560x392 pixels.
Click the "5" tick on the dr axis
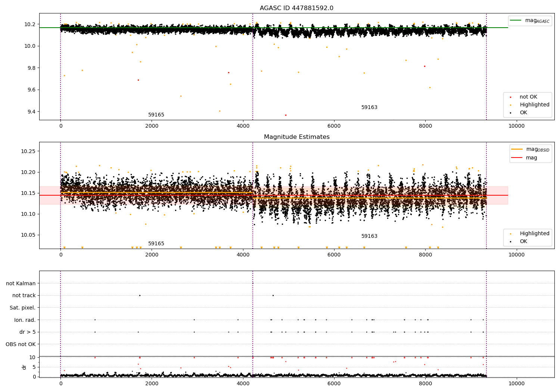point(34,367)
